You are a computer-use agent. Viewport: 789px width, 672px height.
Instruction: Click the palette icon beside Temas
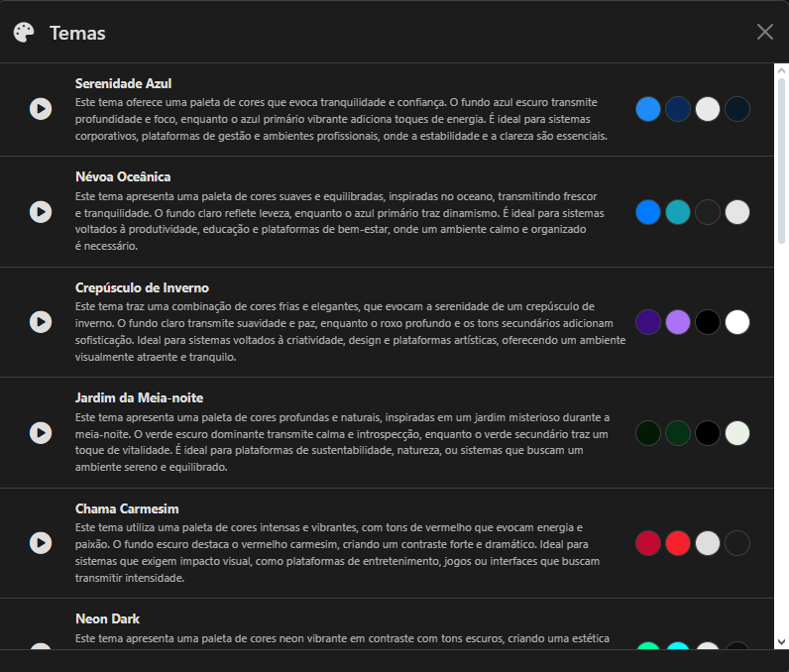click(24, 33)
